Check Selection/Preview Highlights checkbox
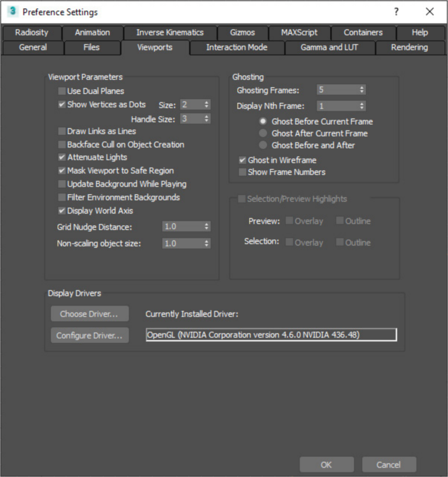 pos(242,199)
